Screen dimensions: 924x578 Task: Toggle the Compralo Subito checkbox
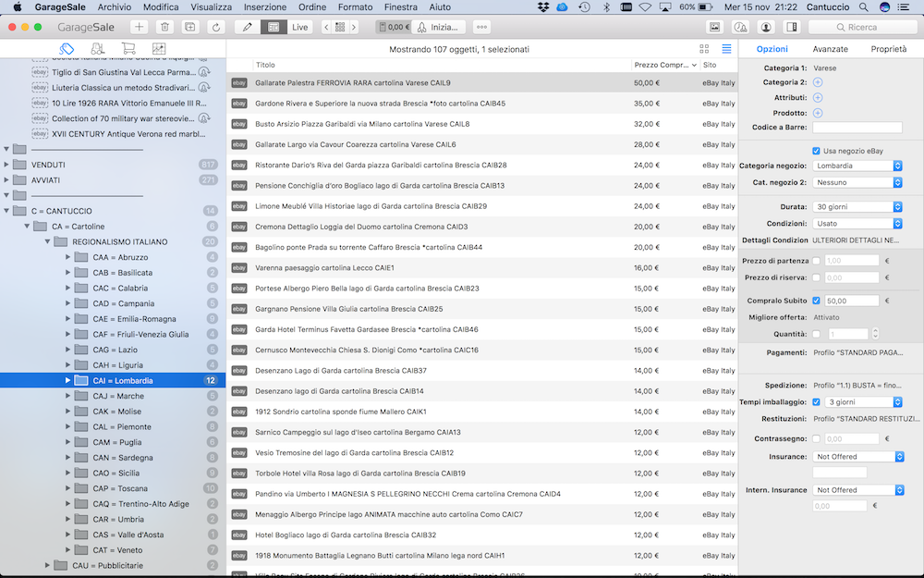816,301
